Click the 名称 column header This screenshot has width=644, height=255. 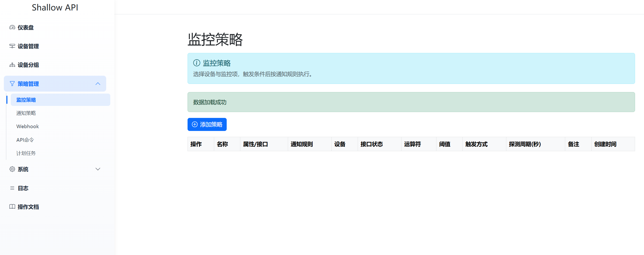tap(222, 144)
